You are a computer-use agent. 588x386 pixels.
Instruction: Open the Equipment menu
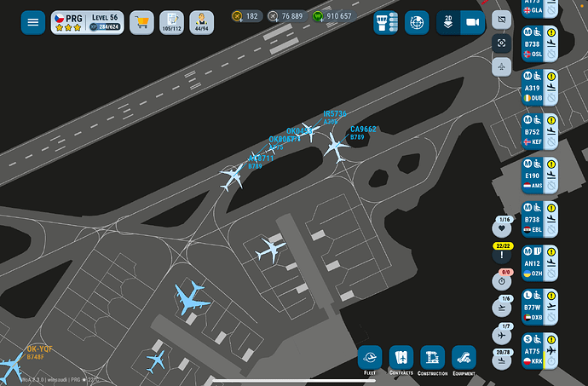[464, 360]
